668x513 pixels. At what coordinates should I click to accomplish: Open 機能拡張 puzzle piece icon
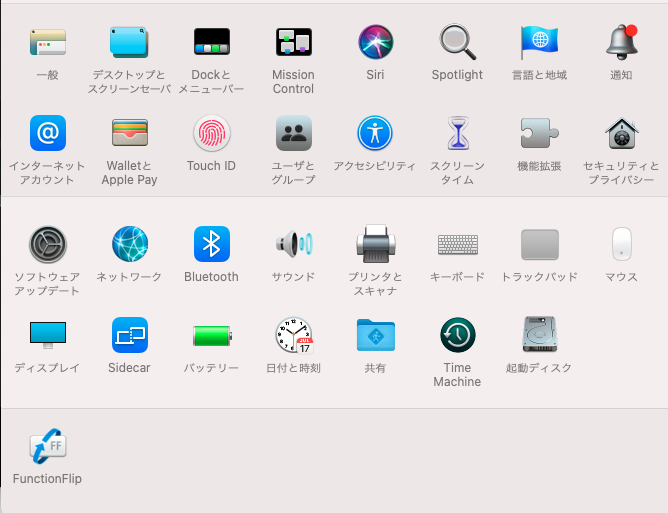(x=539, y=133)
